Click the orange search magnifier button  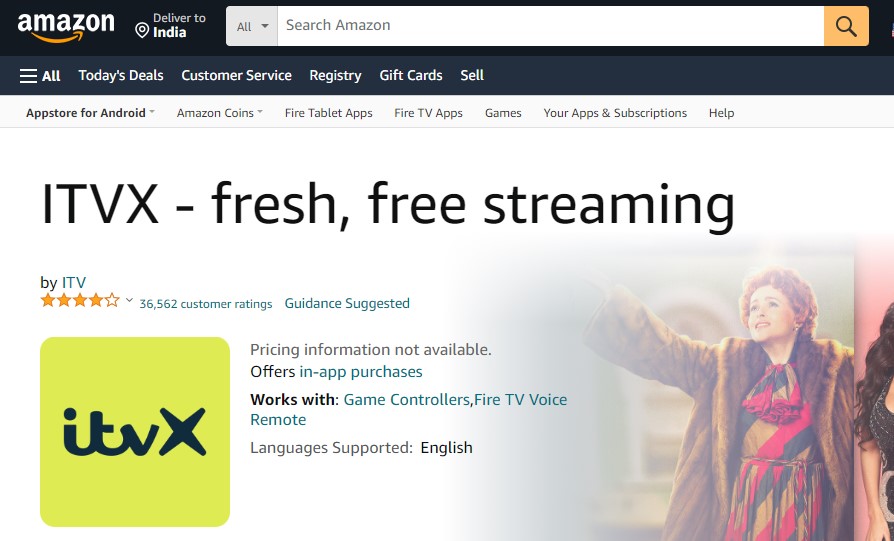click(846, 26)
